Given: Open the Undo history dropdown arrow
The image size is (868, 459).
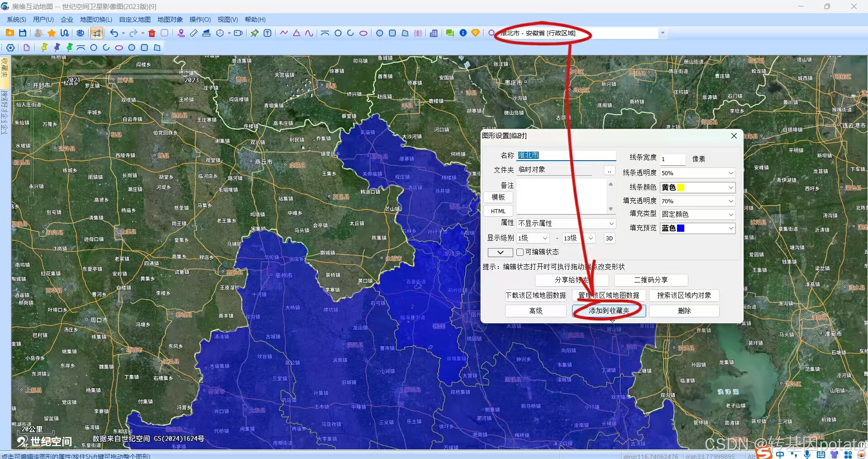Looking at the screenshot, I should [x=123, y=33].
